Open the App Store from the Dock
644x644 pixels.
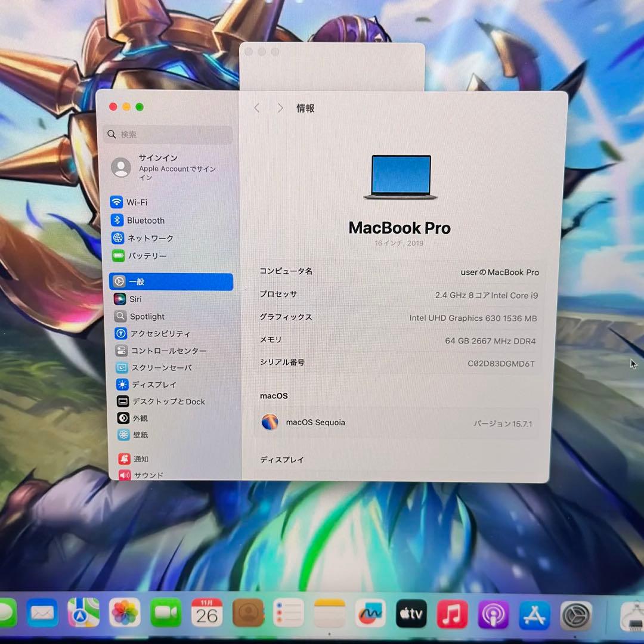534,612
